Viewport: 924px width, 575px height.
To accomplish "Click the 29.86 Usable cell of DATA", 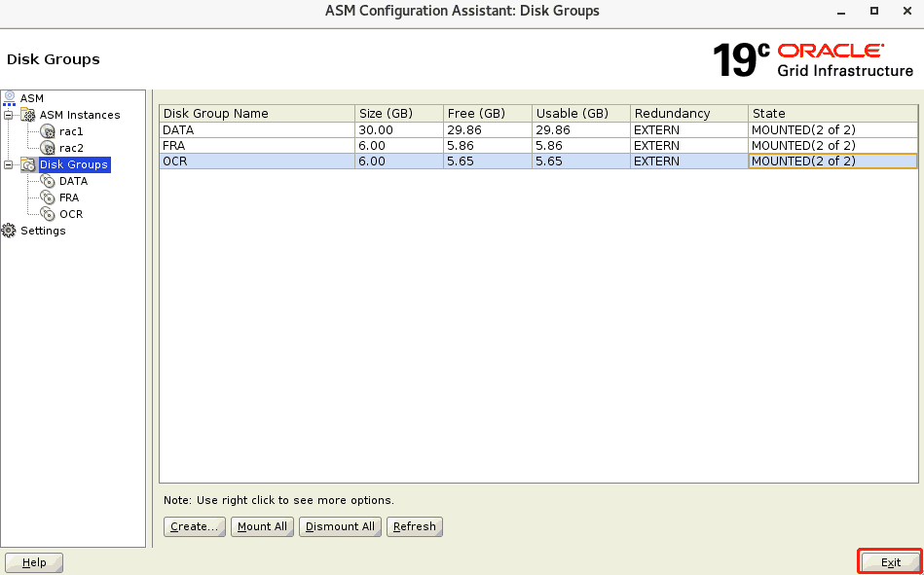I will click(581, 129).
